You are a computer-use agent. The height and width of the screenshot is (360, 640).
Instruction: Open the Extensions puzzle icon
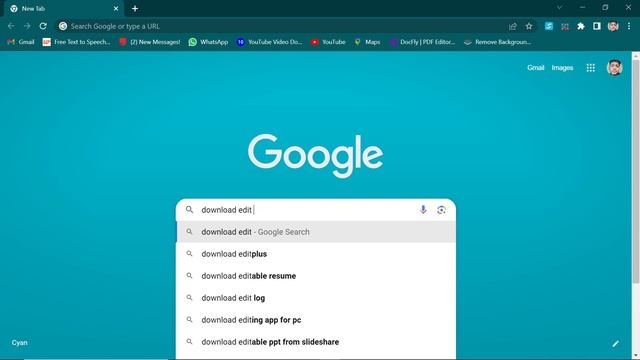point(581,26)
